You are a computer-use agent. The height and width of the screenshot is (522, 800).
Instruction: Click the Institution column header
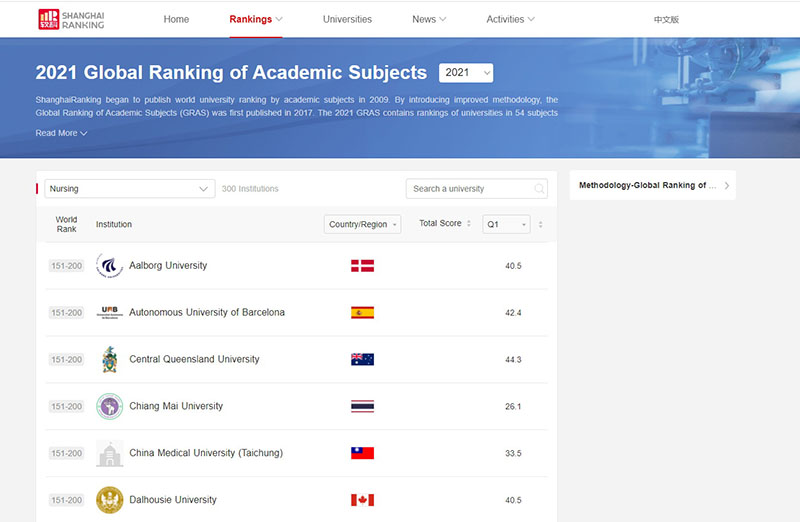click(114, 224)
